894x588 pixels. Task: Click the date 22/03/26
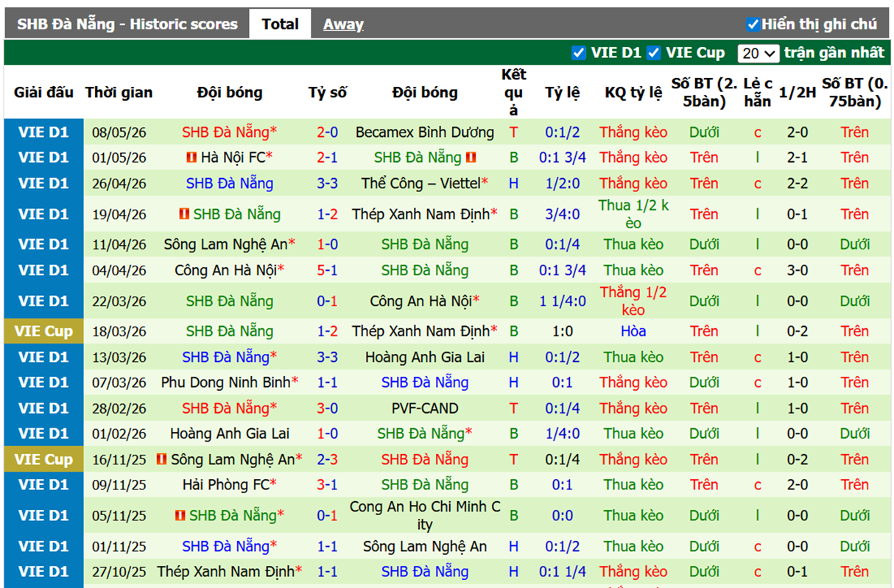click(x=119, y=301)
